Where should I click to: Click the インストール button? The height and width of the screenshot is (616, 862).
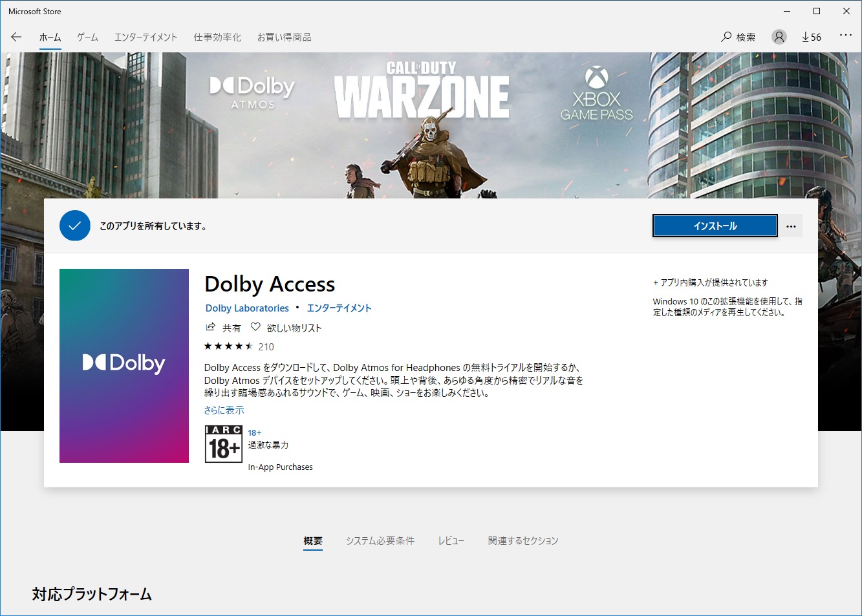[x=715, y=226]
